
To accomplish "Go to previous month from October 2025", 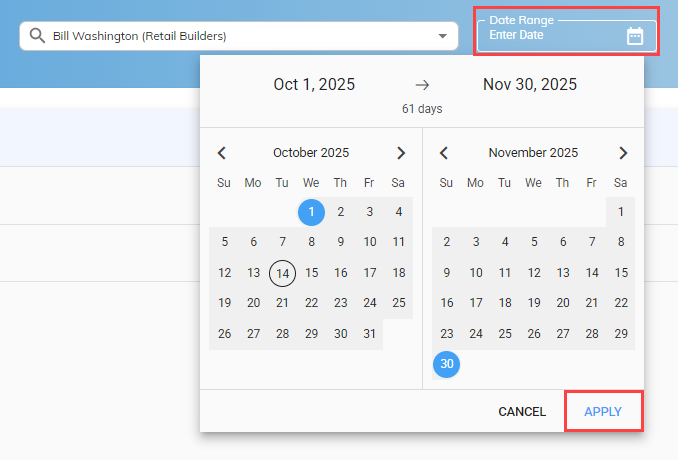I will click(222, 153).
